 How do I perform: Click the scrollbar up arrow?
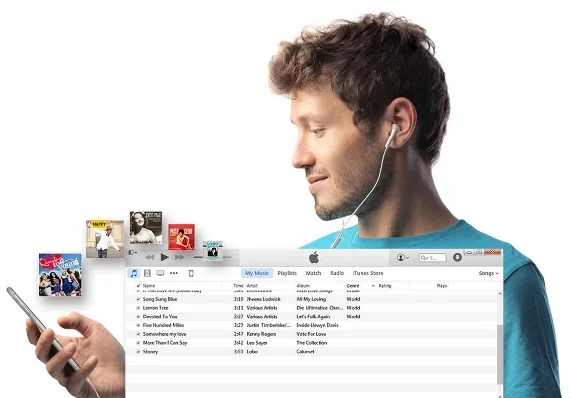[x=500, y=293]
